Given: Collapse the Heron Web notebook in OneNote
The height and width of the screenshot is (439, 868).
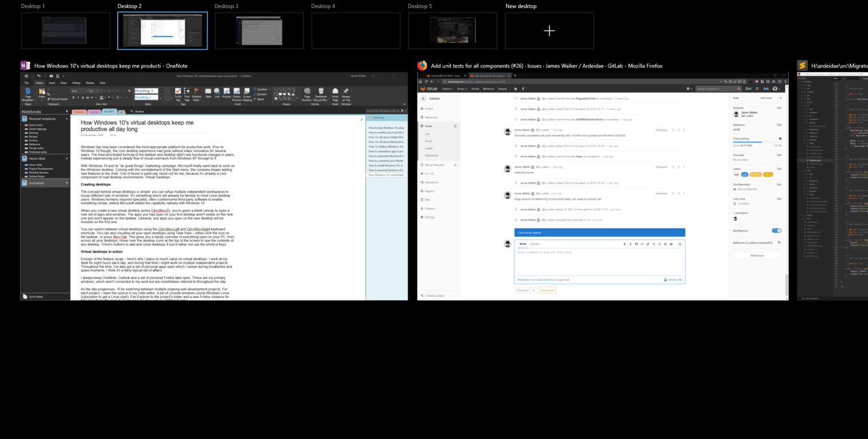Looking at the screenshot, I should [x=67, y=159].
